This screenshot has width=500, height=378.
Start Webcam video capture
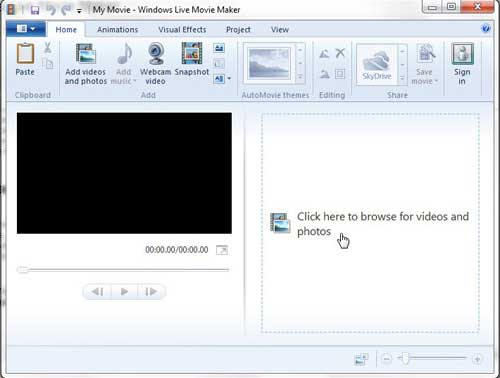[155, 64]
